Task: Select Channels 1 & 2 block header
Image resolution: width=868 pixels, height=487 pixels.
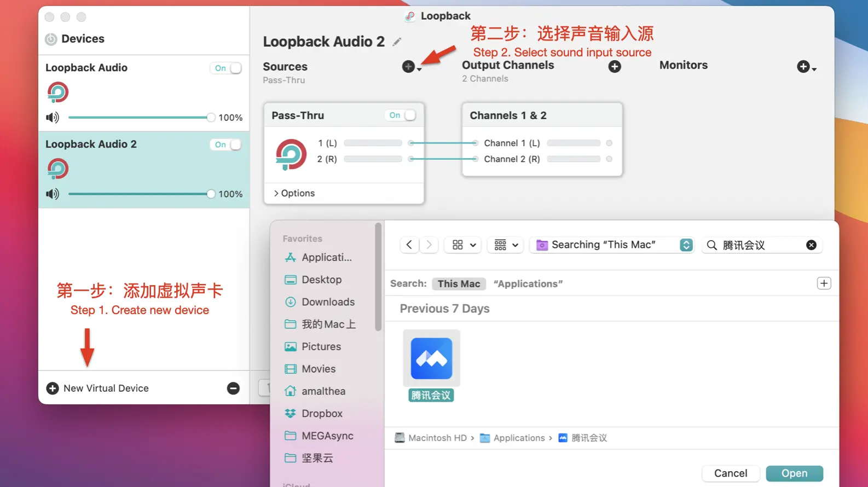Action: [542, 115]
